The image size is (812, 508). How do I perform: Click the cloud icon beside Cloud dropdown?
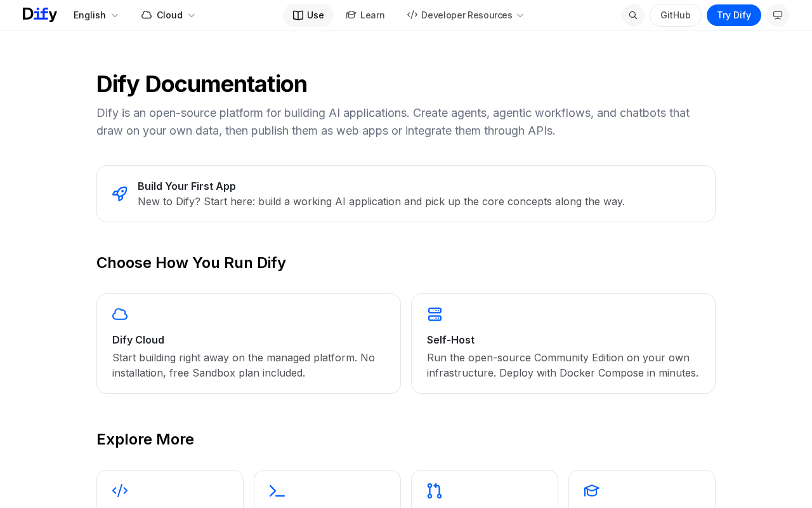(147, 15)
